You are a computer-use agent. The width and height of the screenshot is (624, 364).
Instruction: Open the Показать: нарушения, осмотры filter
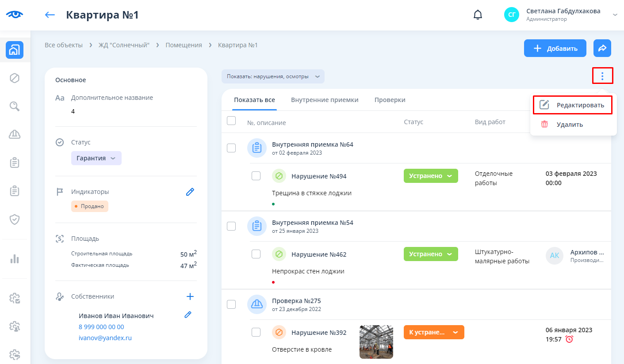click(273, 76)
